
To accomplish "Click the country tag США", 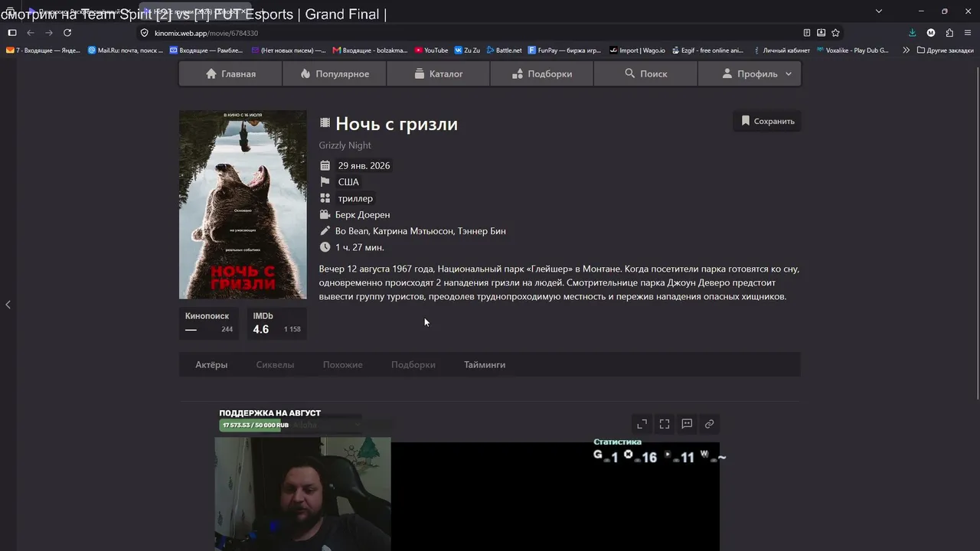I will (348, 182).
